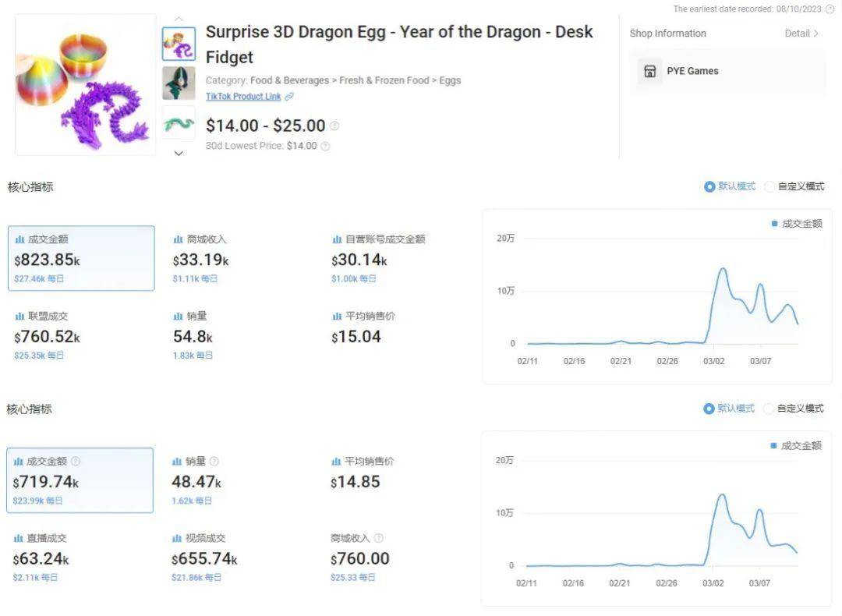Select 自定义模式 radio in the lower metrics section
The width and height of the screenshot is (842, 616).
click(x=769, y=409)
